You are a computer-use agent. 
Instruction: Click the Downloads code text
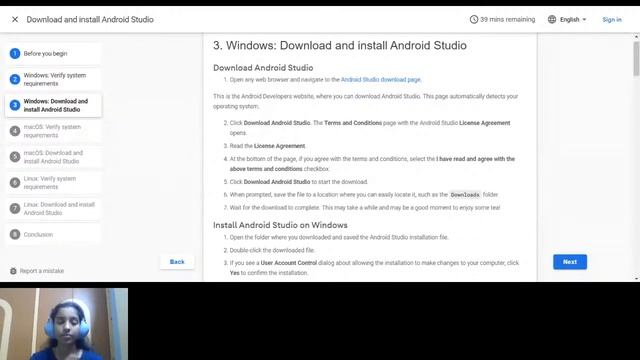[x=465, y=195]
